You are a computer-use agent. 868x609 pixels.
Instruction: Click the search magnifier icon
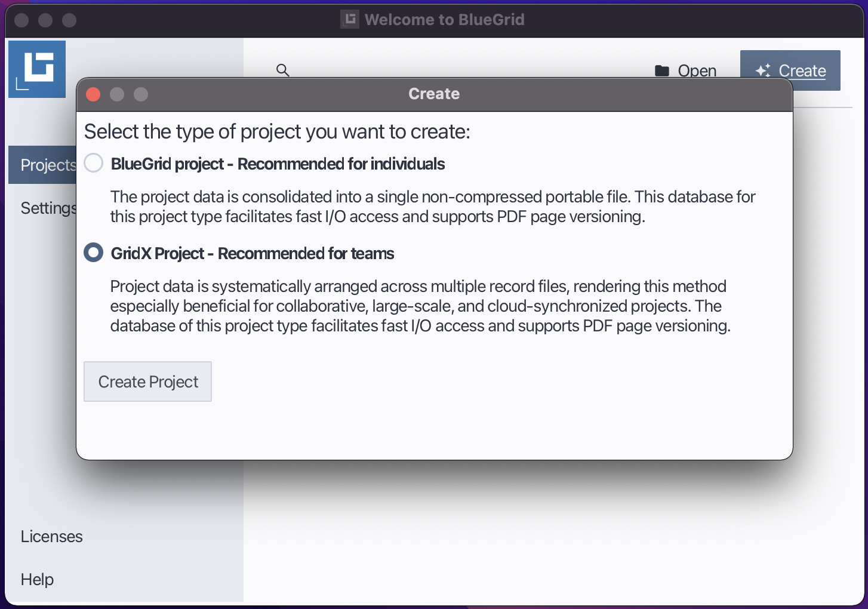click(x=283, y=70)
